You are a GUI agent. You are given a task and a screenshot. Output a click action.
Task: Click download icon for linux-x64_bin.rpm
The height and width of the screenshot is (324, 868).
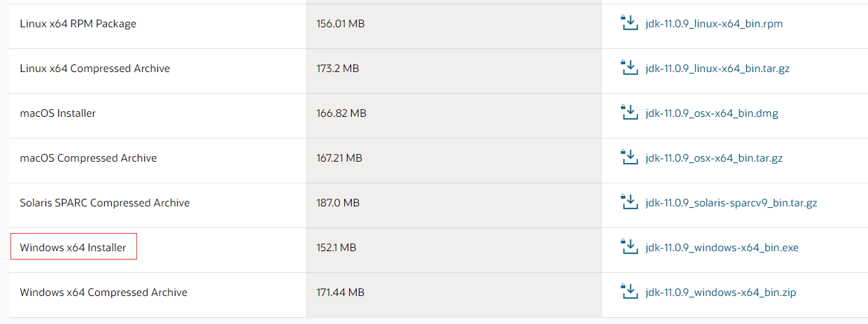click(x=629, y=23)
